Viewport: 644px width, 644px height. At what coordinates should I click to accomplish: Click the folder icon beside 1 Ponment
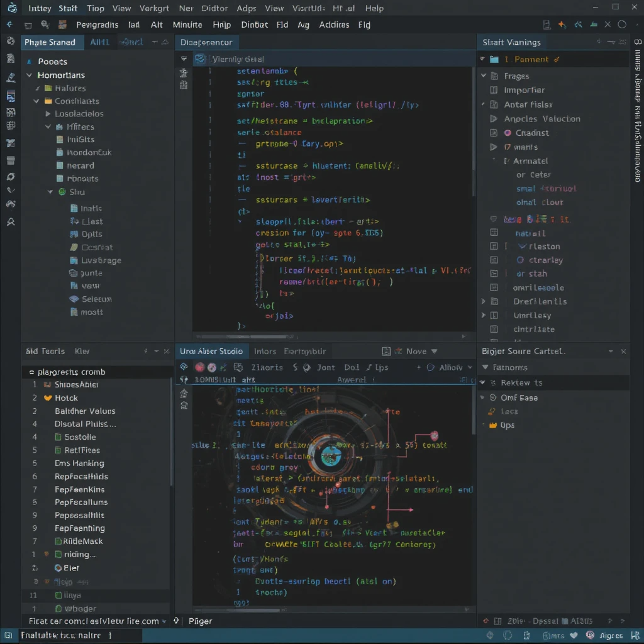[x=494, y=60]
